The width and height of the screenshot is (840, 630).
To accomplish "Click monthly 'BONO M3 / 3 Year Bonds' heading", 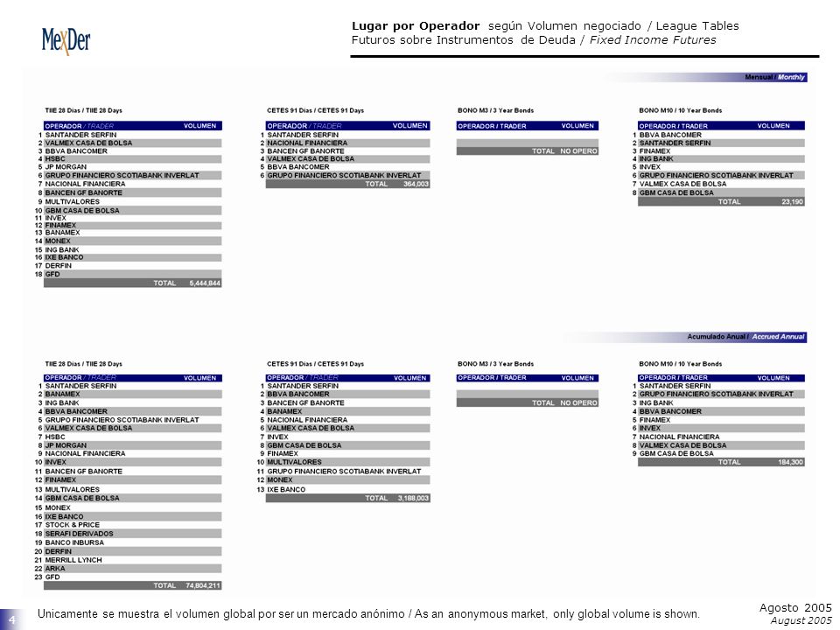I will point(495,110).
